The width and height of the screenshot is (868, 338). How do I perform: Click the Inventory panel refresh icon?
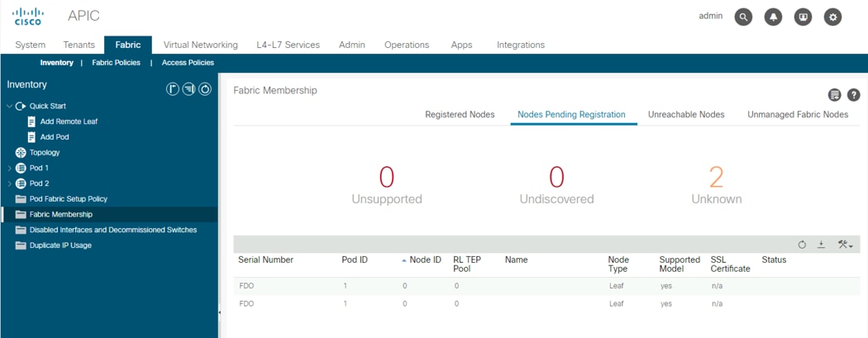tap(205, 89)
